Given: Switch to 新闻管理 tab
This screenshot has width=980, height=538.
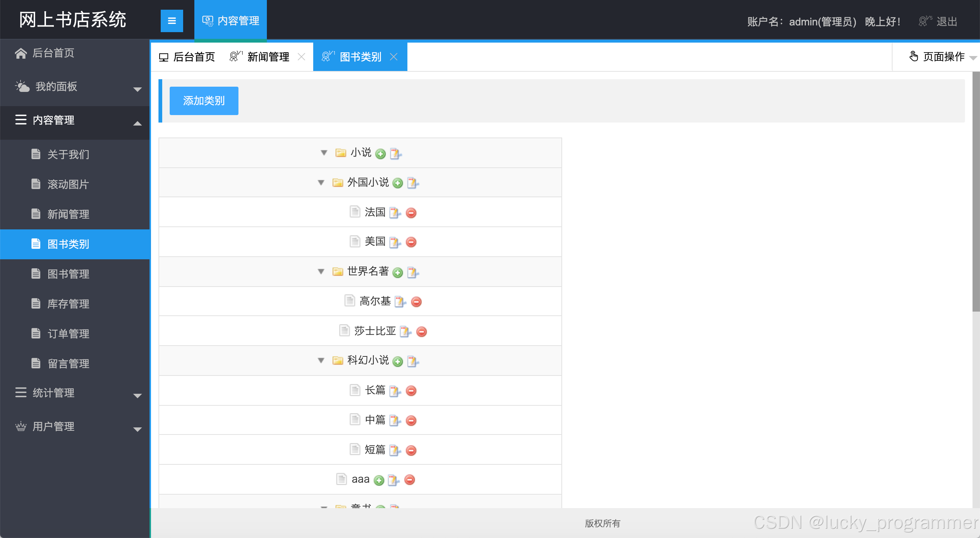Looking at the screenshot, I should pyautogui.click(x=268, y=57).
